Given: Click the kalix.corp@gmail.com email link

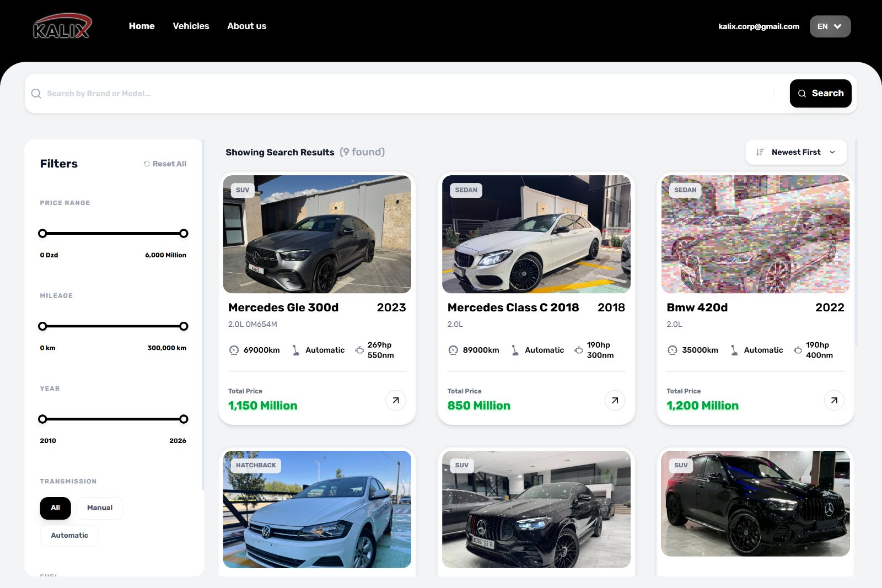Looking at the screenshot, I should click(x=759, y=26).
